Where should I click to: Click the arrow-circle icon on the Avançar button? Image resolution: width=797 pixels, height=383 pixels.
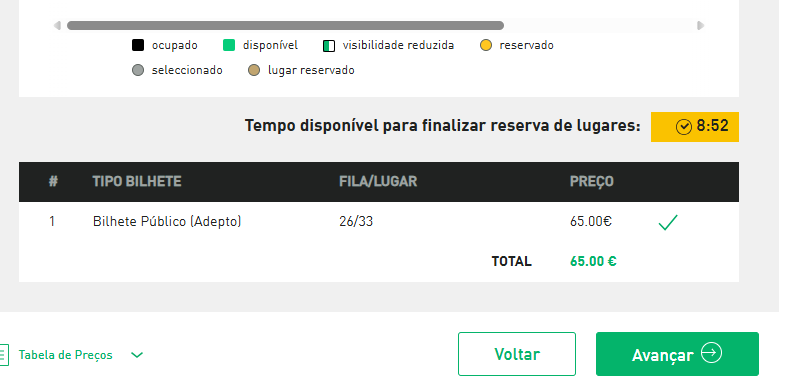coord(711,353)
